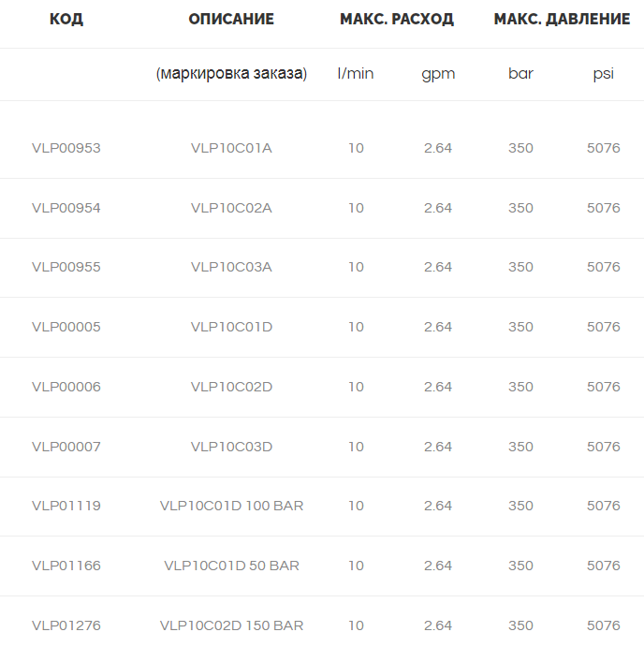Click the ОПИСАНИЕ column header

(231, 19)
